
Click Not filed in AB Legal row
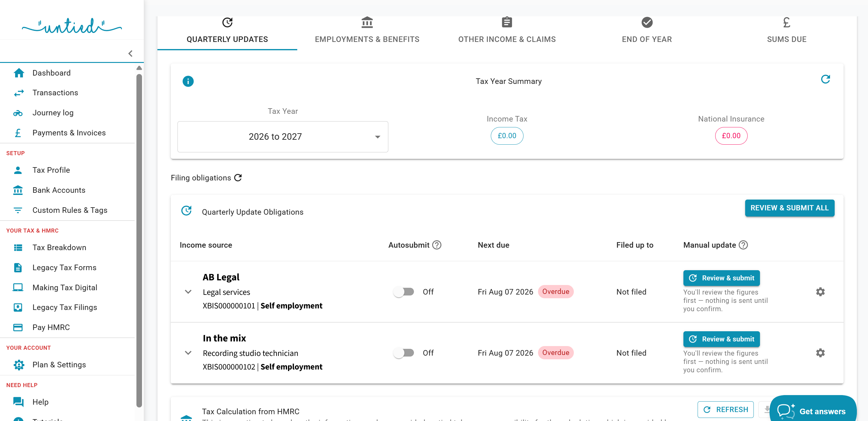(x=631, y=292)
